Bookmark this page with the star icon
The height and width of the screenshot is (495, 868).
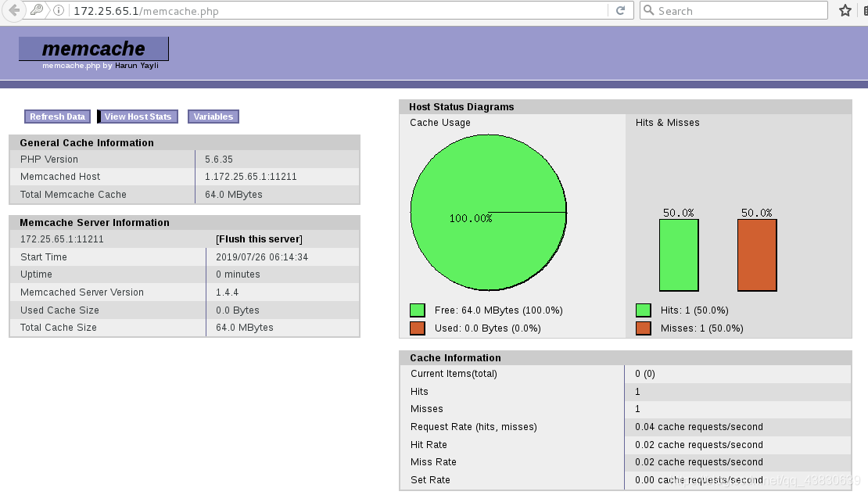pyautogui.click(x=845, y=10)
